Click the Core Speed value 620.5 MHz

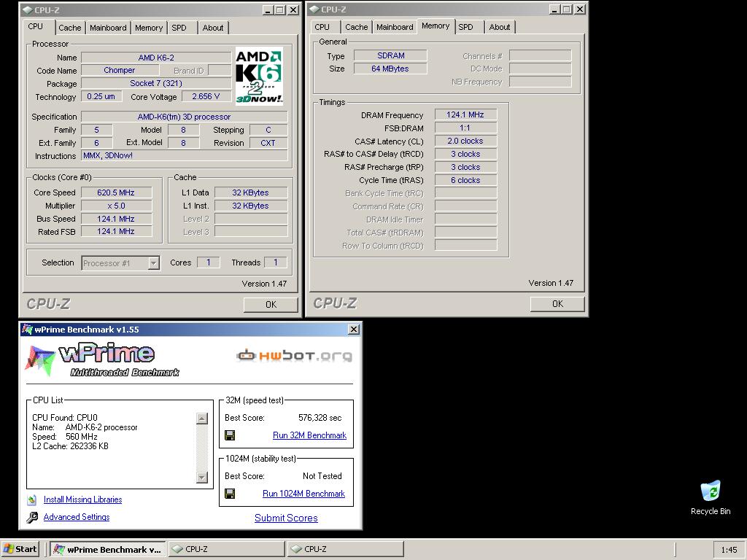[116, 192]
